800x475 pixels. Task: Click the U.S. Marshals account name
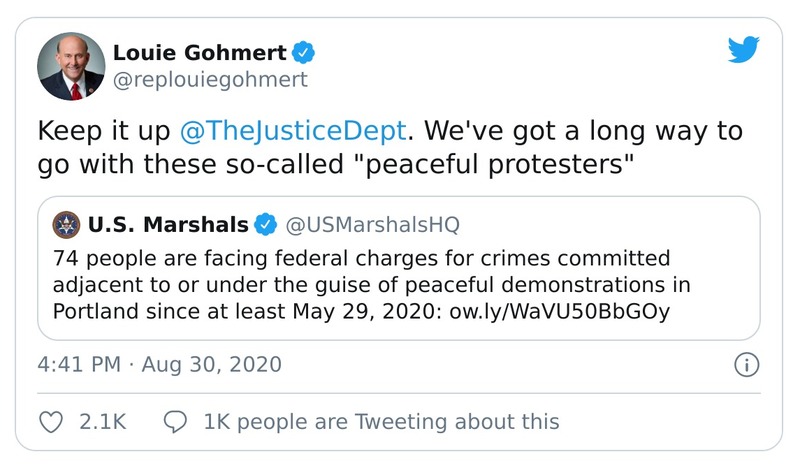[168, 223]
